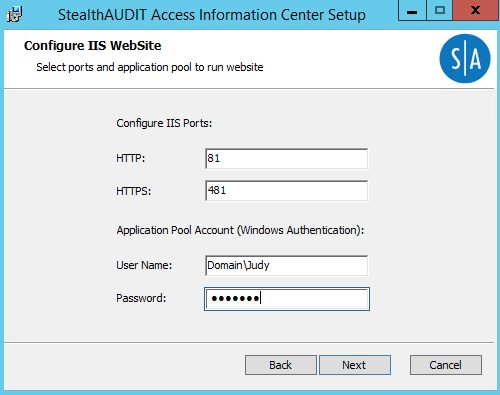Click the User Name input field
Viewport: 500px width, 395px height.
pyautogui.click(x=287, y=266)
